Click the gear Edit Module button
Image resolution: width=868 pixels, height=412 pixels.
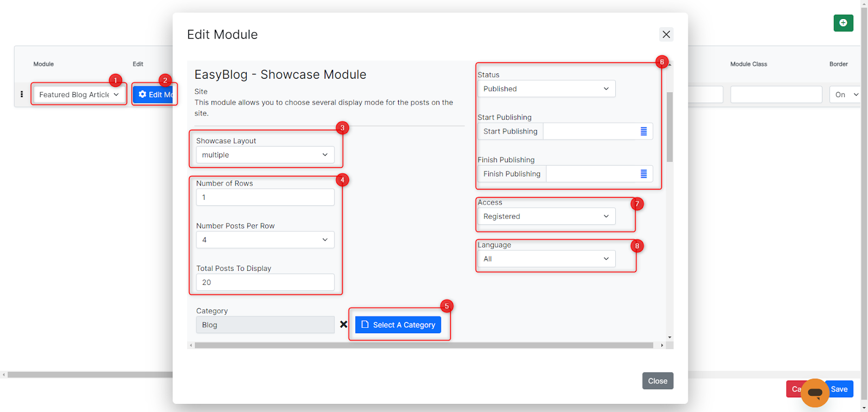(x=154, y=94)
